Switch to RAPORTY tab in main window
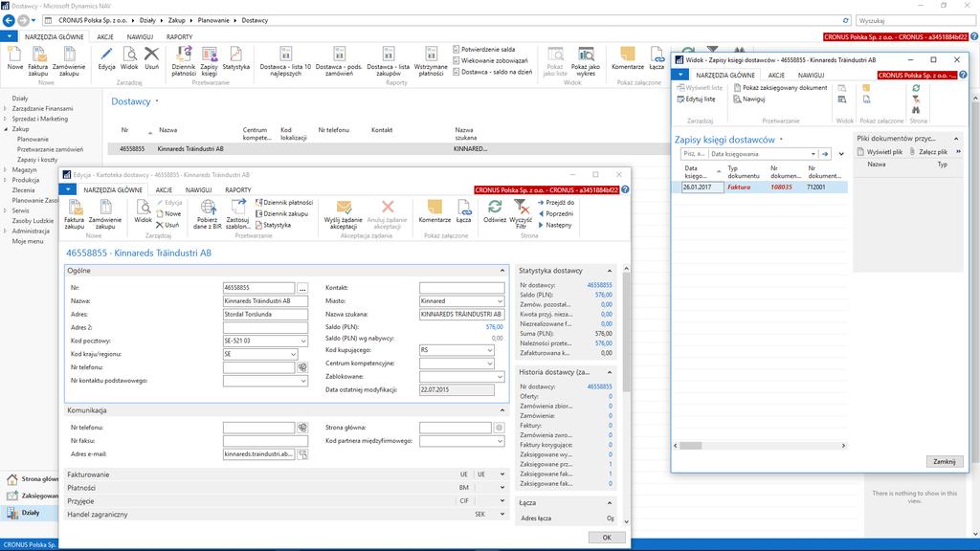This screenshot has width=980, height=551. tap(179, 37)
